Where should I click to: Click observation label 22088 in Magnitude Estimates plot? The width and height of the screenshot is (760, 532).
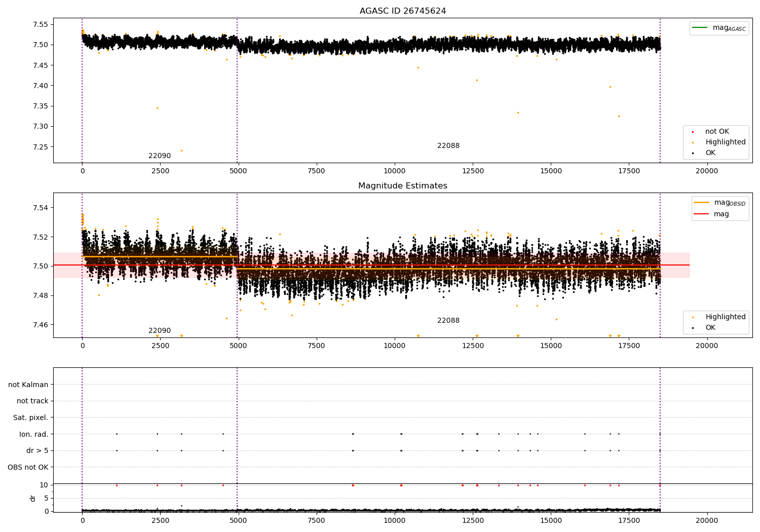pyautogui.click(x=448, y=320)
